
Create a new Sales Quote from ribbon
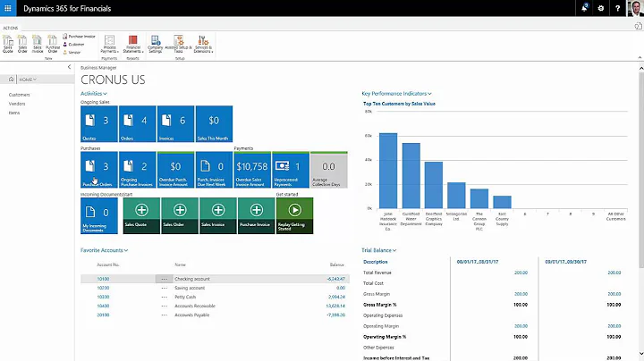pos(8,44)
